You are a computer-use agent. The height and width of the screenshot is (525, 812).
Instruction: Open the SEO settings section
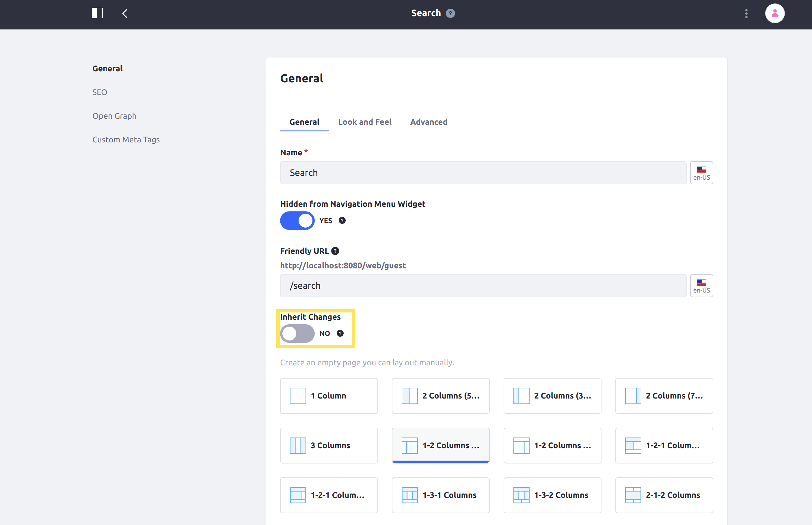pos(99,92)
